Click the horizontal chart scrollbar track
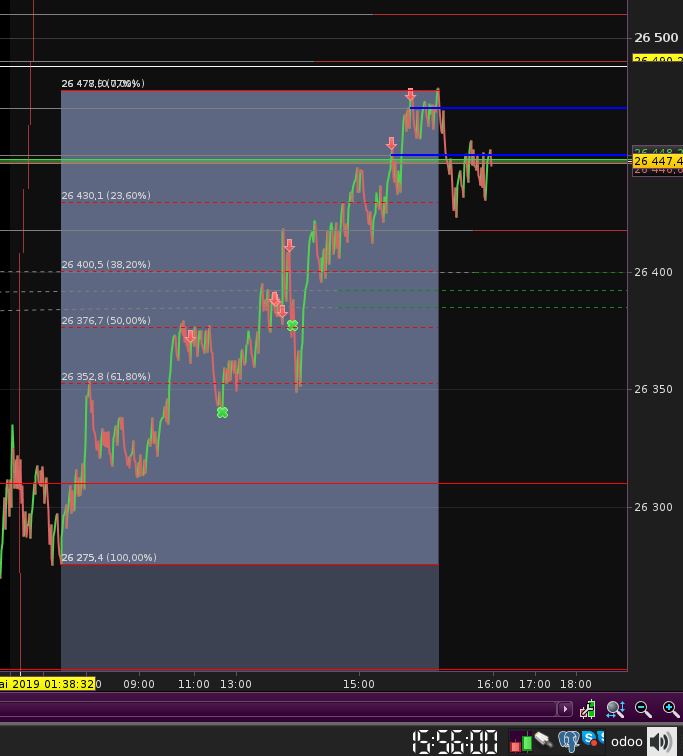This screenshot has height=756, width=683. [x=278, y=709]
